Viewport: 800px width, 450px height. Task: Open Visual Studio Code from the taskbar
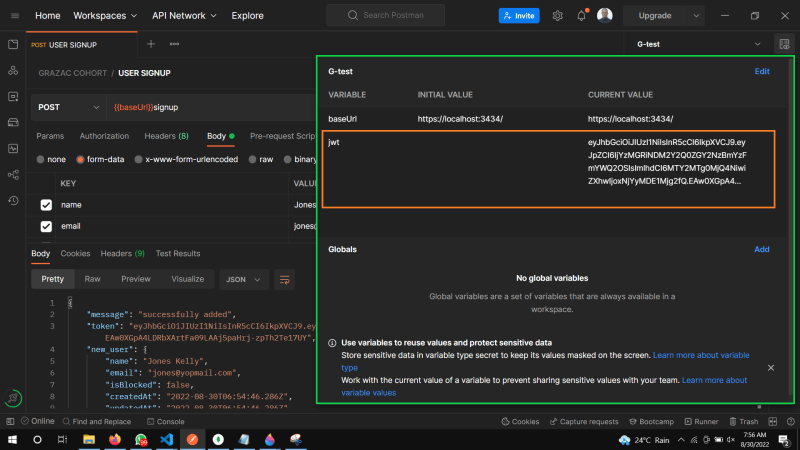166,439
